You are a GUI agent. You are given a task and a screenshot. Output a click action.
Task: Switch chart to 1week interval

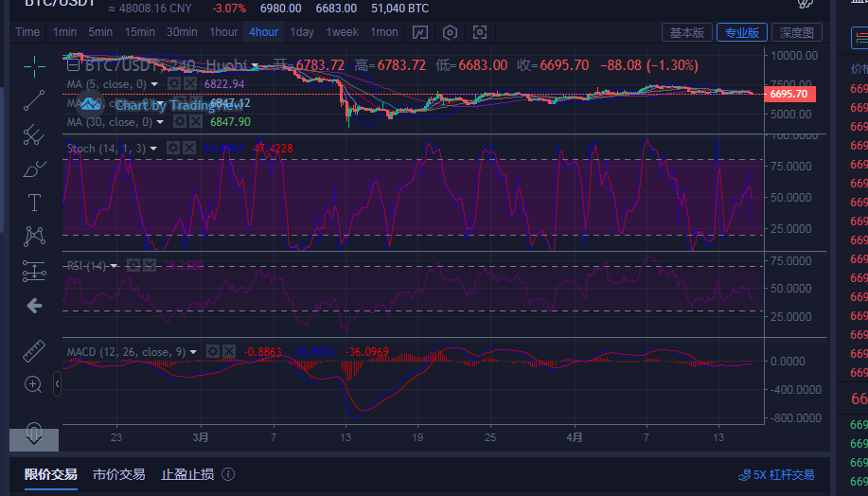[x=342, y=32]
